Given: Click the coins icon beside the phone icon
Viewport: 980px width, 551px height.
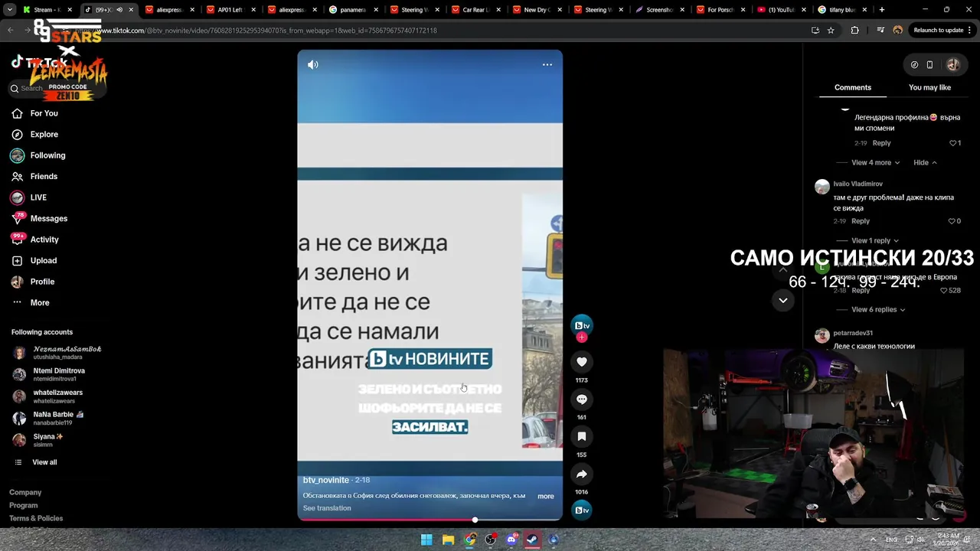Looking at the screenshot, I should (x=914, y=65).
